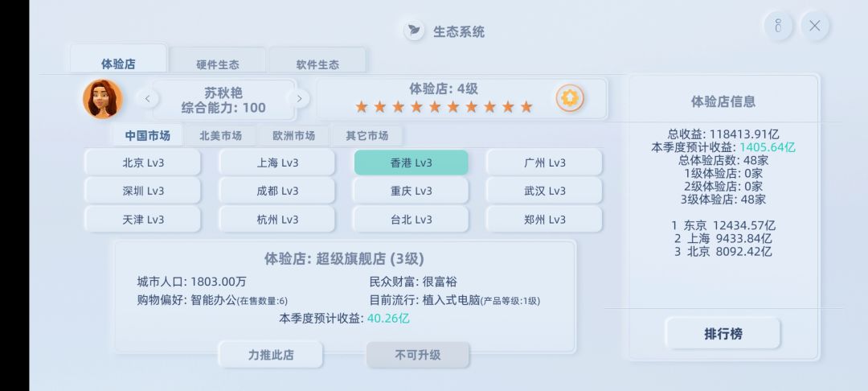
Task: Open 其它市场 market tab
Action: pos(366,136)
